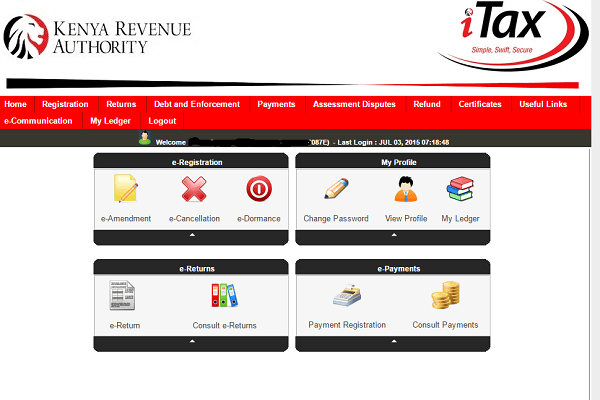
Task: Select the e-Dormance power icon
Action: click(259, 189)
